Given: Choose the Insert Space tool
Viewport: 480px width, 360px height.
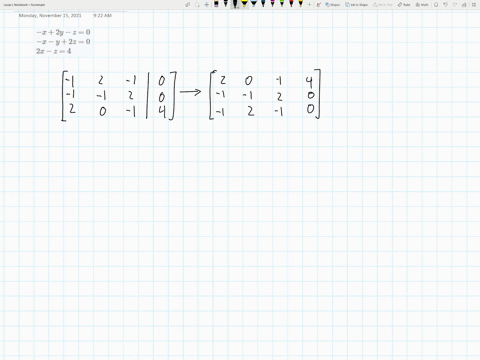Looking at the screenshot, I should (207, 5).
